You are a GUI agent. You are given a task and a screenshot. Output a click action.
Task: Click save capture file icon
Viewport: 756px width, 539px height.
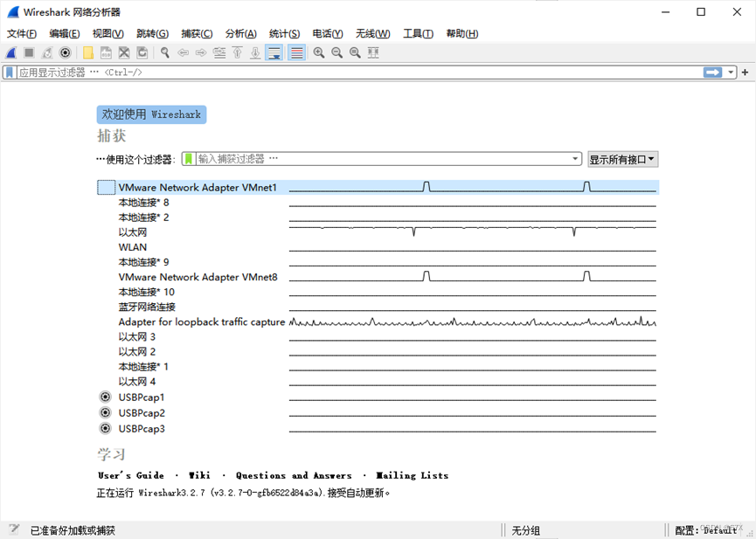click(x=106, y=52)
